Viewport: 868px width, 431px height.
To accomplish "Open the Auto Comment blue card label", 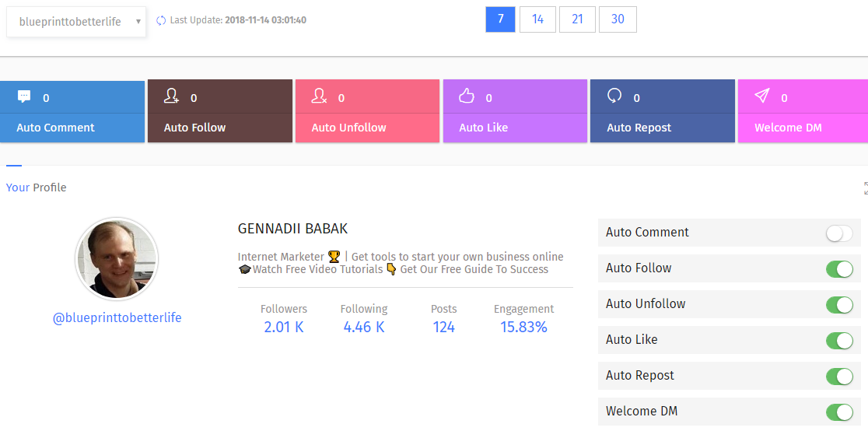I will [55, 128].
